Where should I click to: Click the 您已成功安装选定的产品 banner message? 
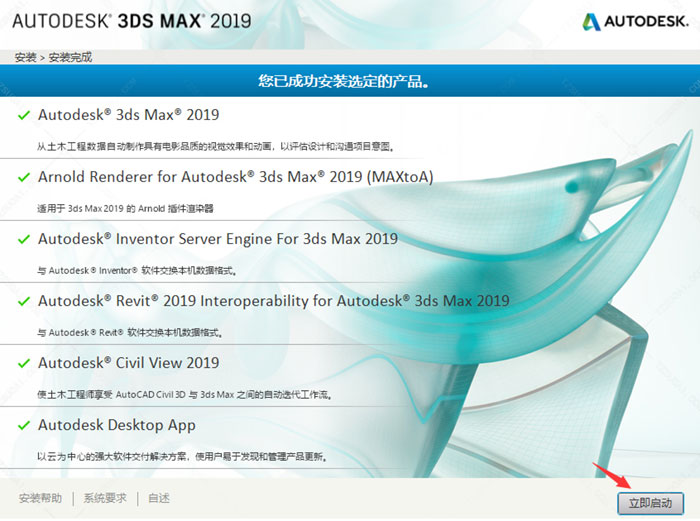click(x=343, y=81)
